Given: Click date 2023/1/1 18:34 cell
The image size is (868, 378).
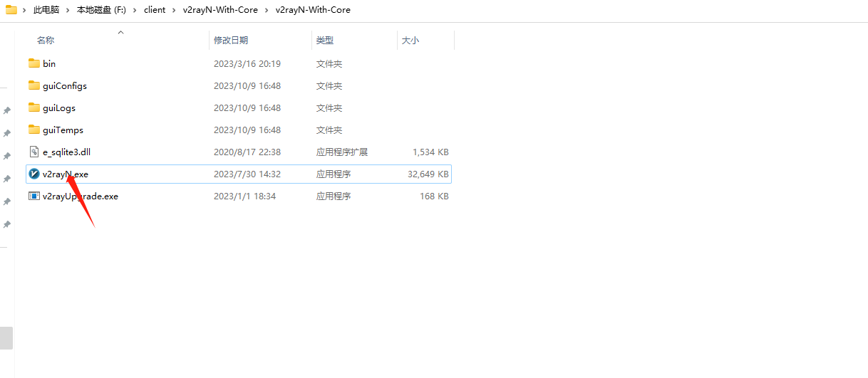Looking at the screenshot, I should coord(244,196).
